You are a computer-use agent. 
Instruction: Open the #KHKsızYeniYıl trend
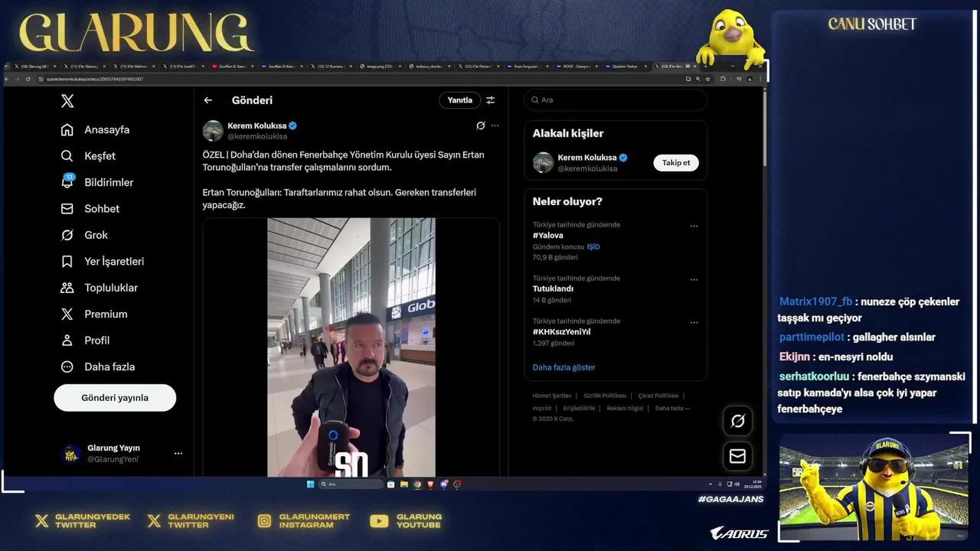click(x=561, y=332)
